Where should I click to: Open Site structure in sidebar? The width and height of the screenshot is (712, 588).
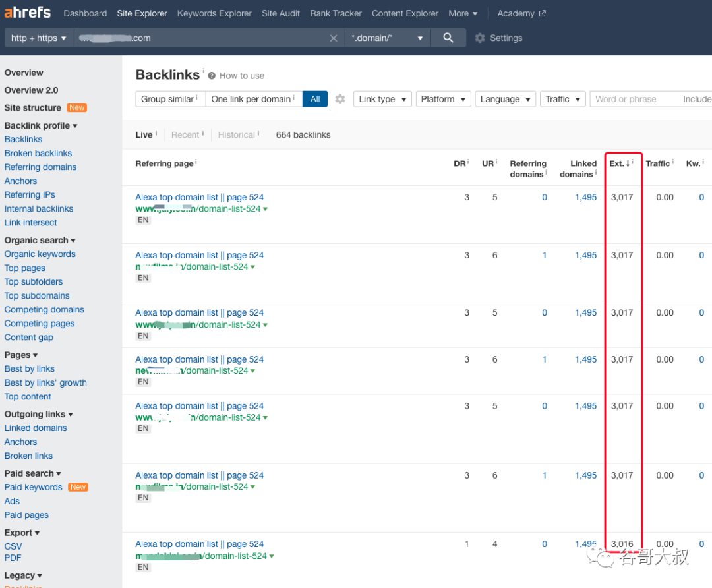(x=33, y=108)
